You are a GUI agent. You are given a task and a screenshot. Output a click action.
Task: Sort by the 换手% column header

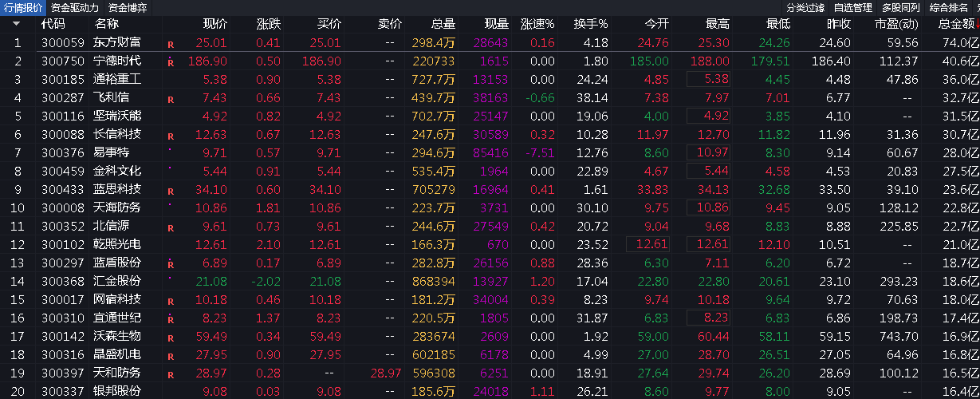590,24
